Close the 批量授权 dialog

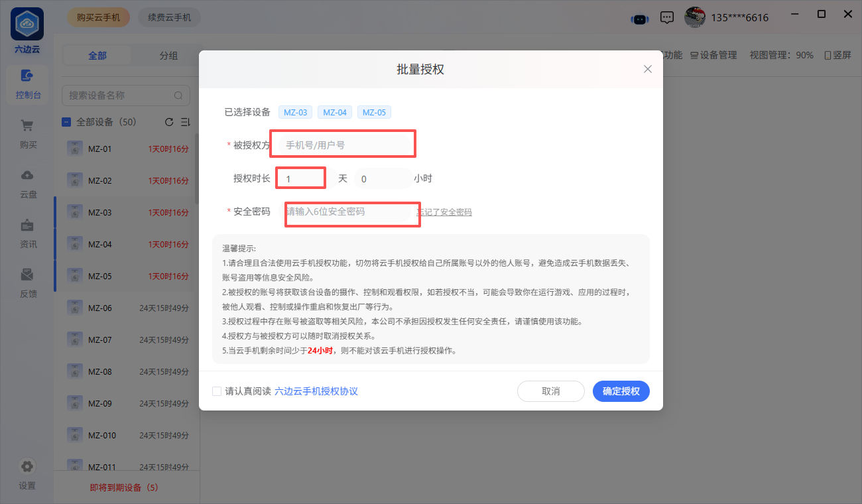tap(648, 69)
